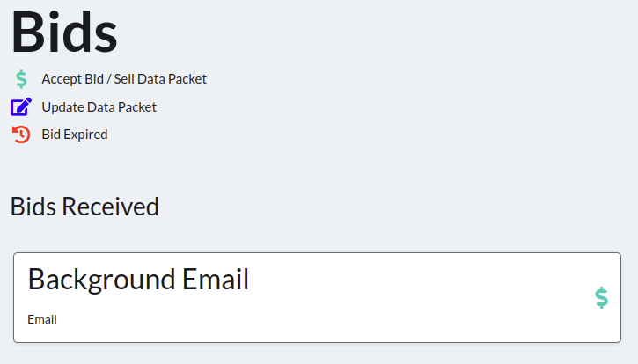Select the "Bid Expired" legend text

coord(75,135)
